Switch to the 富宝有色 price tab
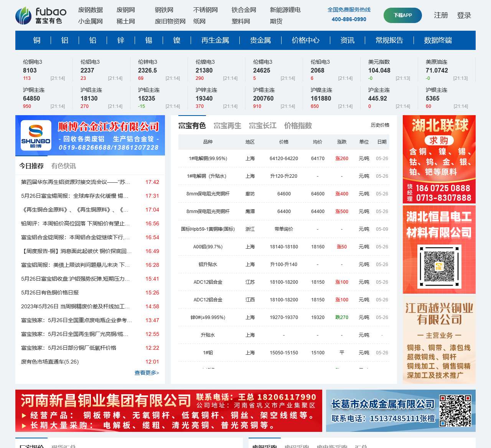This screenshot has width=491, height=448. [192, 126]
